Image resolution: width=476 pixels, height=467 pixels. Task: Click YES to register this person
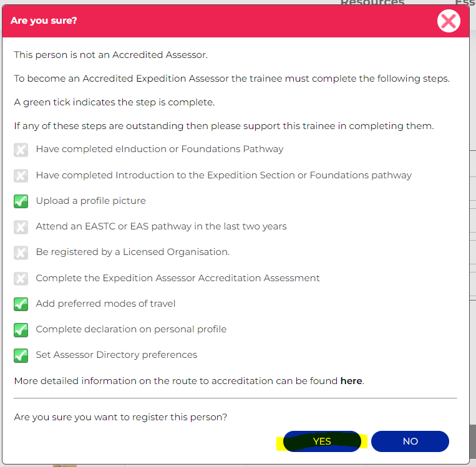pyautogui.click(x=322, y=441)
